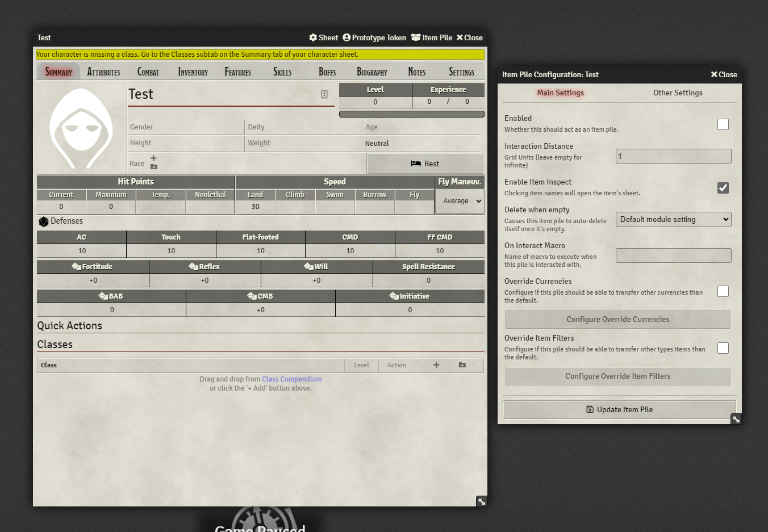Change Fly Maneuverability from Average
The width and height of the screenshot is (768, 532).
[460, 201]
